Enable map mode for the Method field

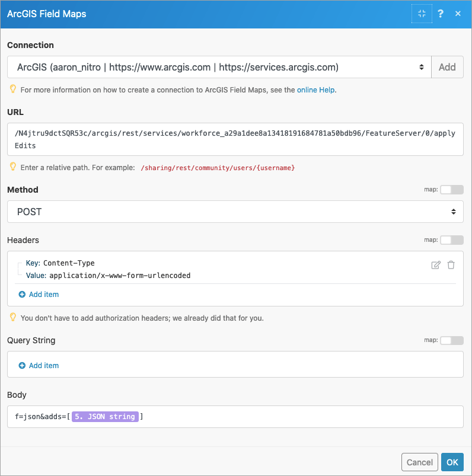(x=451, y=189)
